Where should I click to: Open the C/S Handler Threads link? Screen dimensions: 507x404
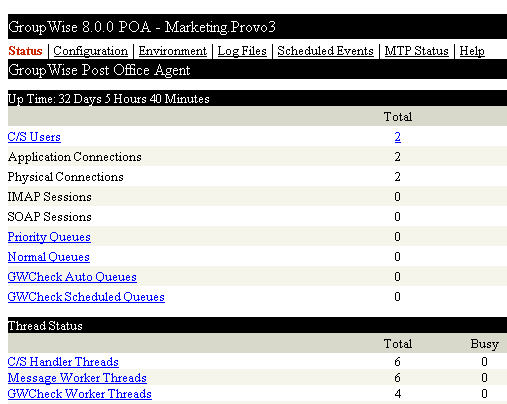point(63,362)
